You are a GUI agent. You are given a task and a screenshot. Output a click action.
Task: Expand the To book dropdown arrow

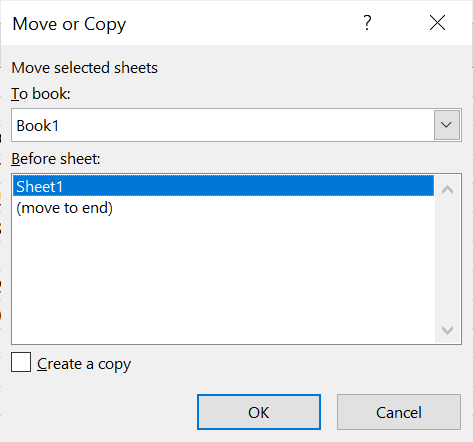pos(447,125)
